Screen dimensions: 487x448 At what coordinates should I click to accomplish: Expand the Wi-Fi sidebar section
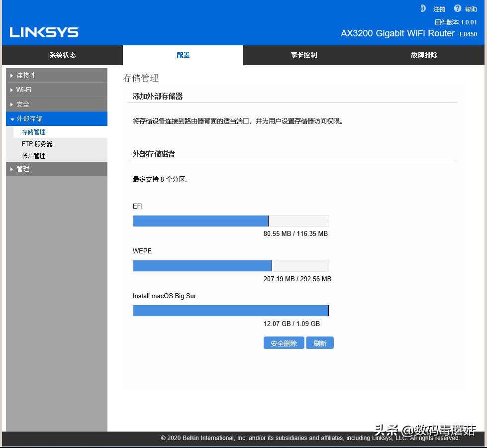click(57, 90)
